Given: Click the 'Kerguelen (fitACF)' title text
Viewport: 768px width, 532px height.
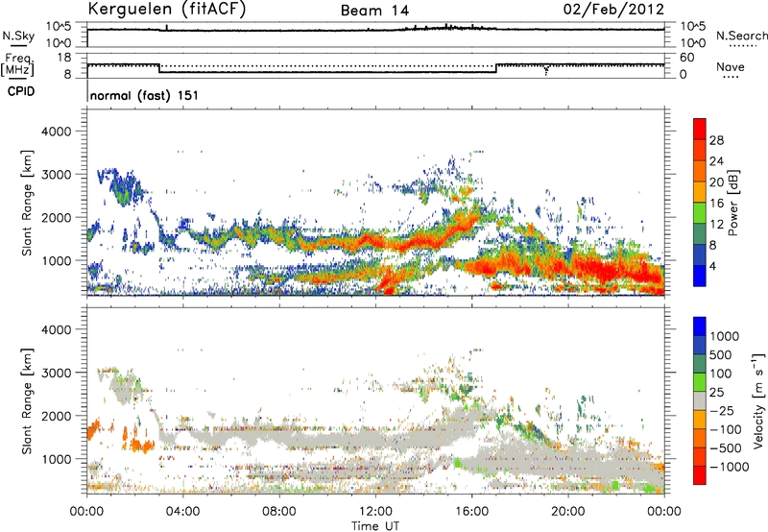Looking at the screenshot, I should [166, 10].
